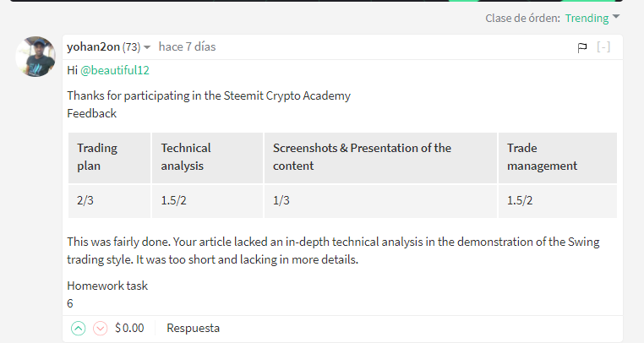Collapse the comment with the [-] toggle
The width and height of the screenshot is (644, 343).
click(x=603, y=47)
